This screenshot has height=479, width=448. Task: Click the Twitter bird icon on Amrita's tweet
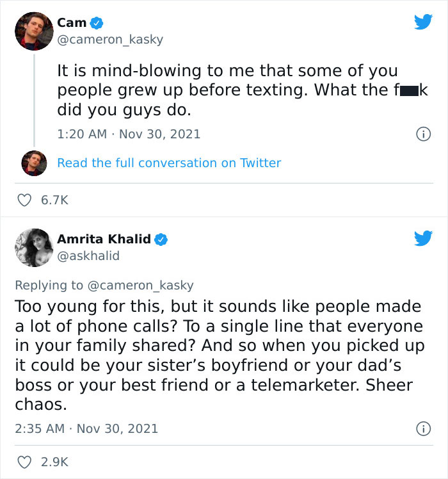[x=423, y=239]
